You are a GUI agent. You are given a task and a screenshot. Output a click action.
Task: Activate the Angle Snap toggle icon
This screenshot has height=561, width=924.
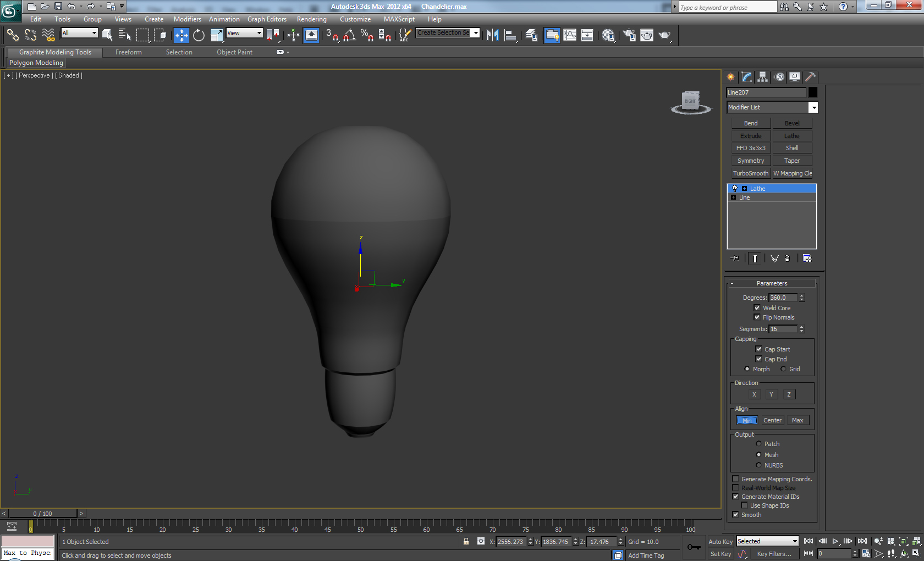point(349,35)
